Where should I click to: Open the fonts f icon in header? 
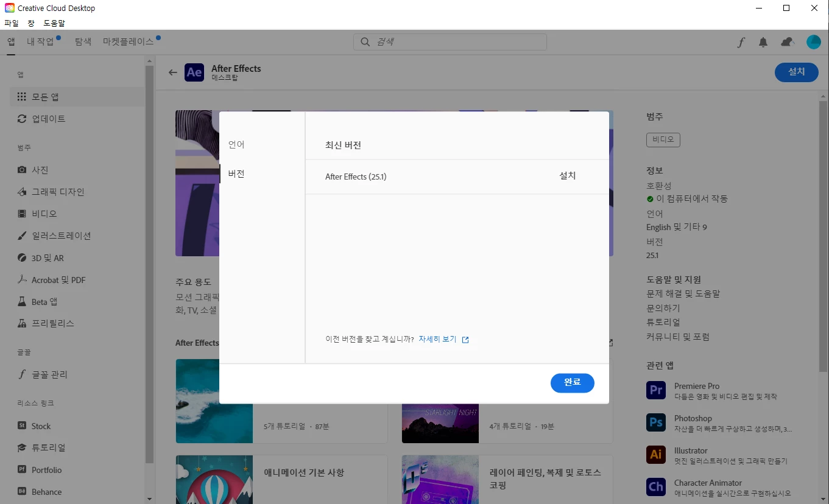(x=741, y=42)
